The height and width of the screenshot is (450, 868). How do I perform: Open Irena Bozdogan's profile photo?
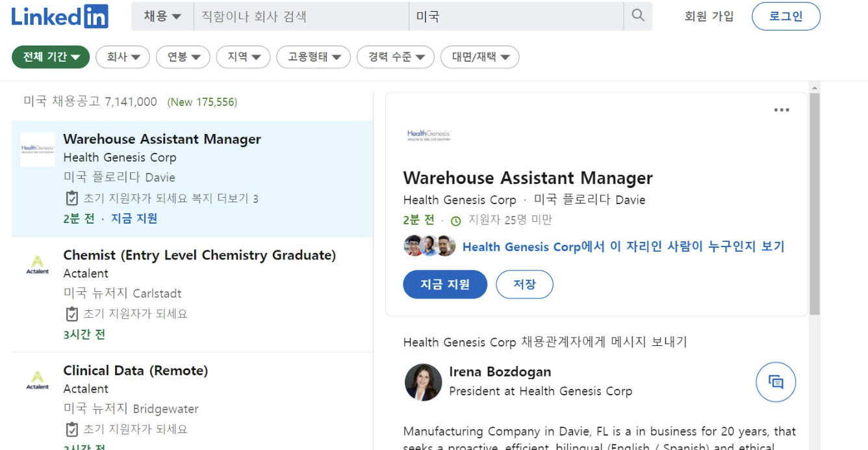click(x=423, y=382)
